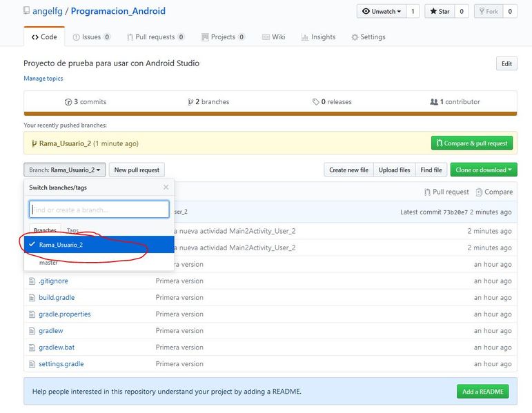This screenshot has height=413, width=532.
Task: Open the Unwatch dropdown
Action: point(382,11)
